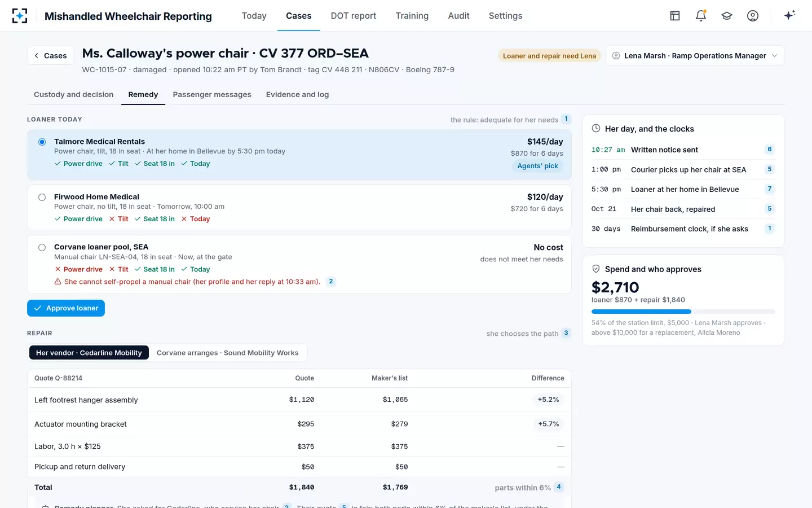Open the graduation cap training icon
812x508 pixels.
click(727, 16)
